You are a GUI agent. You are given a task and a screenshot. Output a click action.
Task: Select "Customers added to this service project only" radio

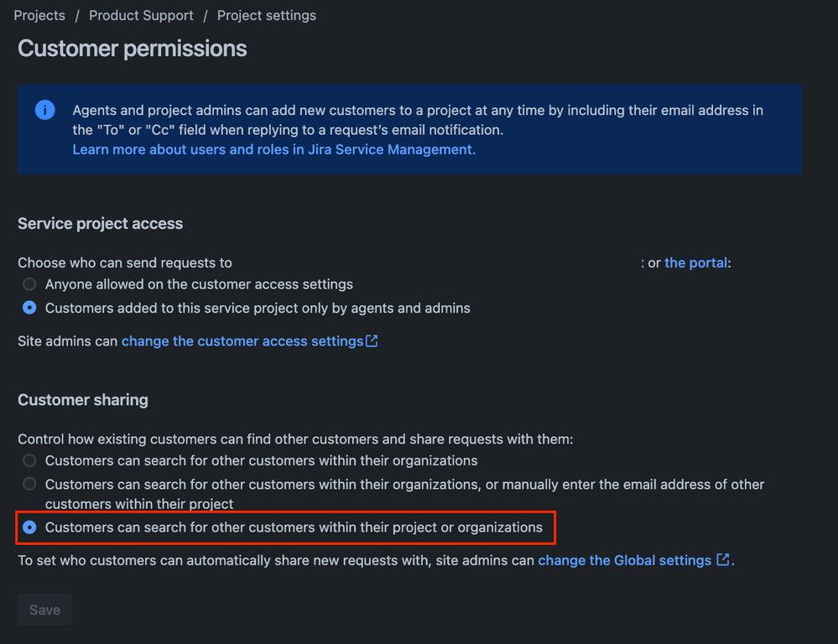coord(29,308)
